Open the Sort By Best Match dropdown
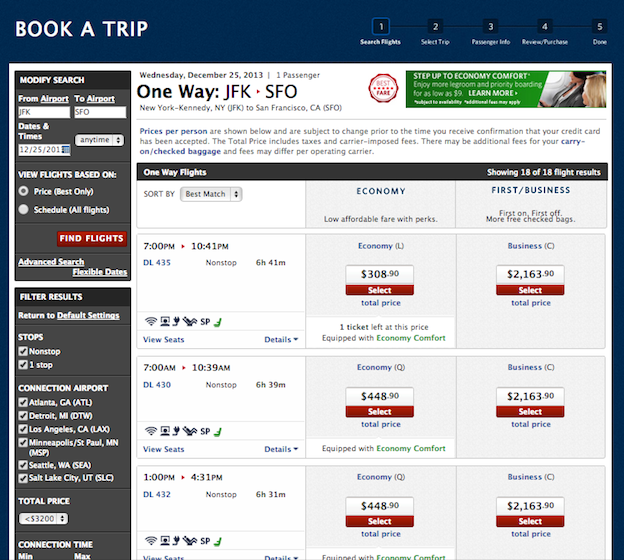Screen dimensions: 624x560 click(210, 194)
